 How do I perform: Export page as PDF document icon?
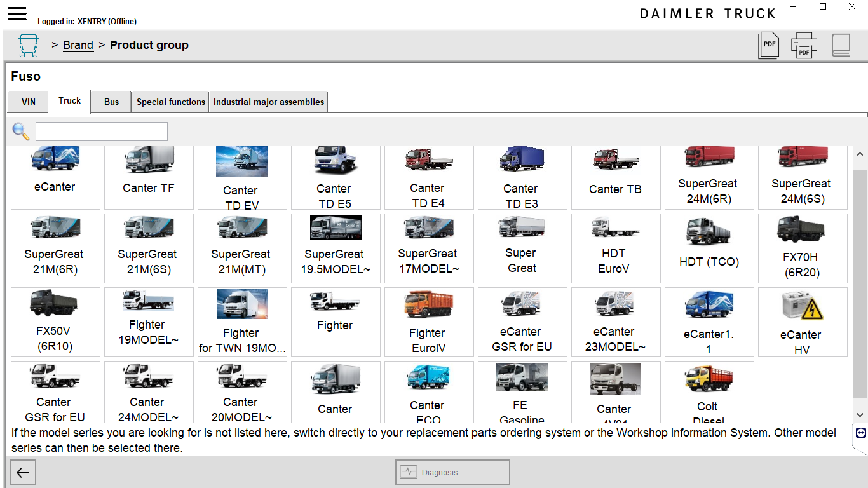pyautogui.click(x=769, y=45)
